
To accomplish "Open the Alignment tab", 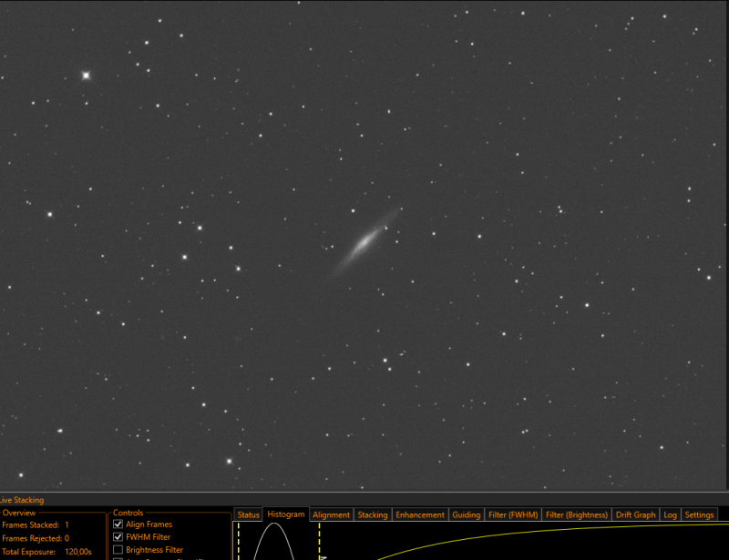I will pyautogui.click(x=331, y=514).
